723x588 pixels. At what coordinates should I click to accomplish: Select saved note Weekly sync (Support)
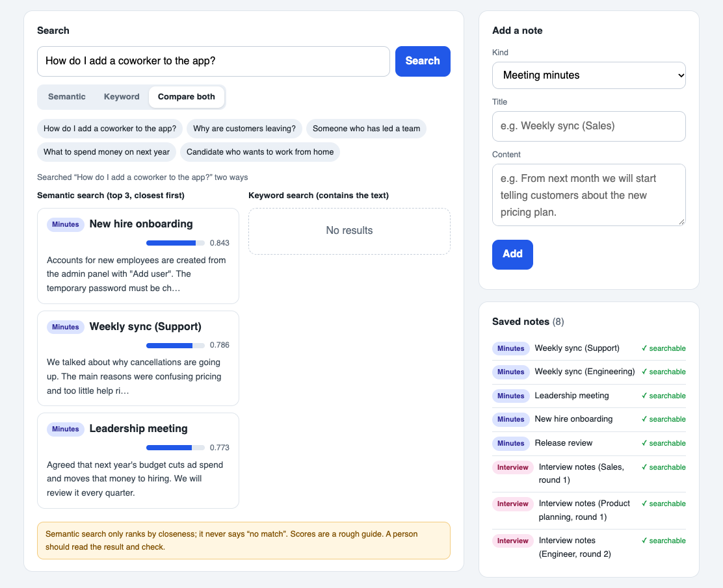589,348
